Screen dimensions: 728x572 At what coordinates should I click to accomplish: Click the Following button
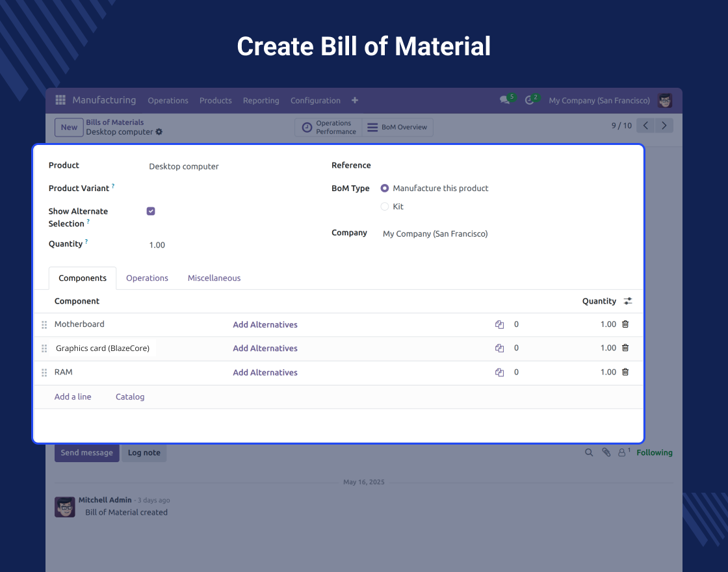pyautogui.click(x=654, y=452)
